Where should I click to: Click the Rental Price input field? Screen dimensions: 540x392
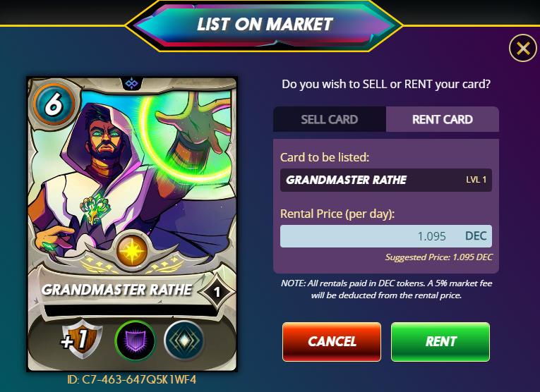385,236
